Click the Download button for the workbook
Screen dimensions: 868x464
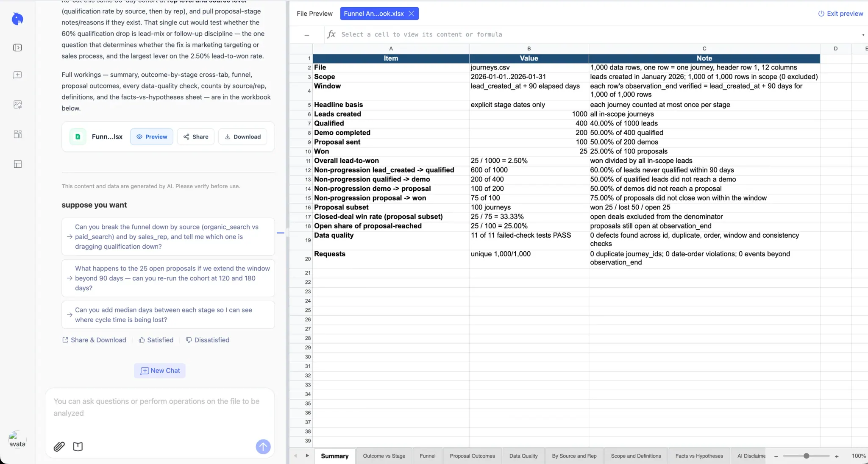243,136
